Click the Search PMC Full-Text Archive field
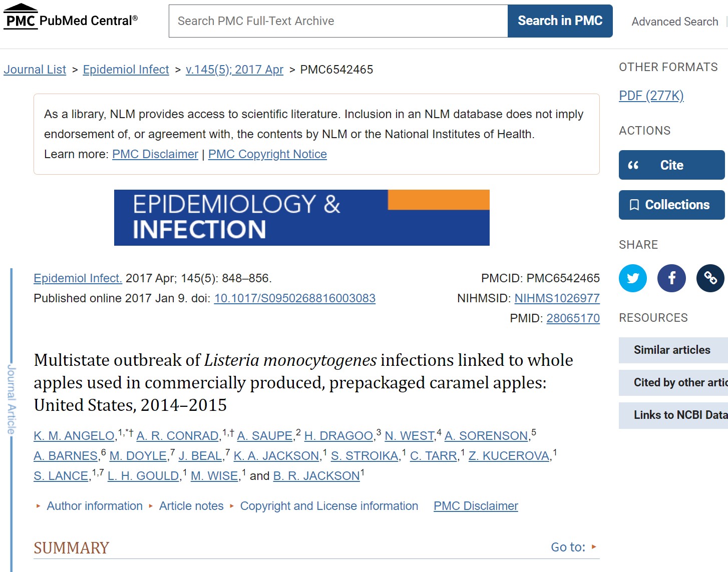Viewport: 728px width, 572px height. pyautogui.click(x=338, y=21)
